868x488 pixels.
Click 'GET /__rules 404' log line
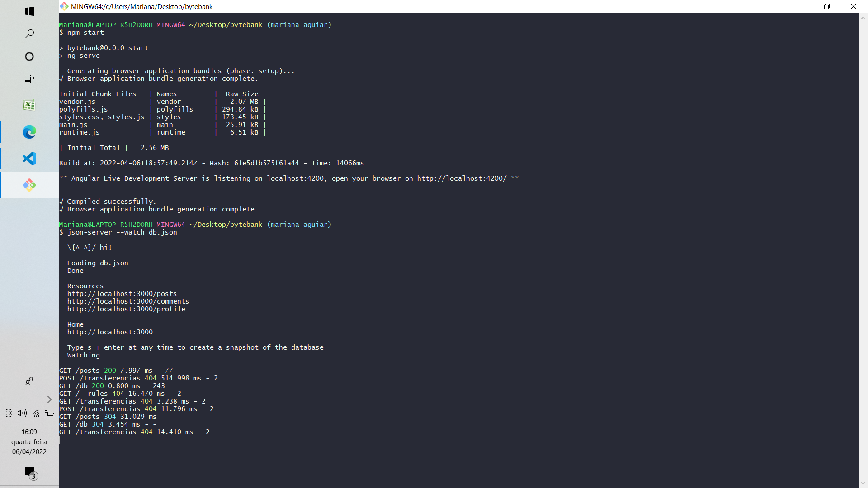point(120,394)
